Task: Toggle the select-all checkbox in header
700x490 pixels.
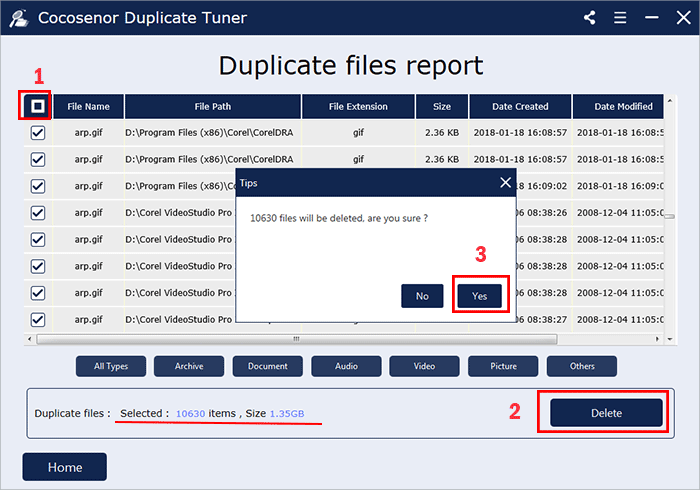Action: (x=38, y=106)
